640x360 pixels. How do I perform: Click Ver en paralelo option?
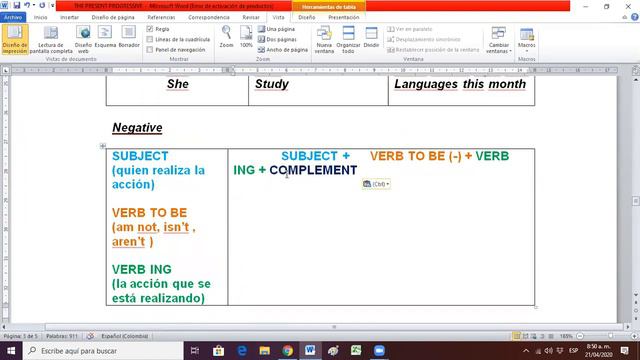tap(409, 29)
